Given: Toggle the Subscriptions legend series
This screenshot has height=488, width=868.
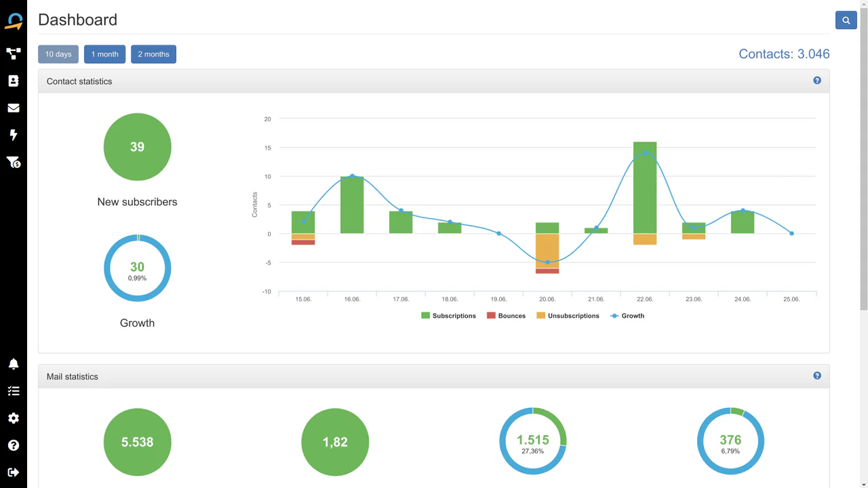Looking at the screenshot, I should pyautogui.click(x=449, y=316).
